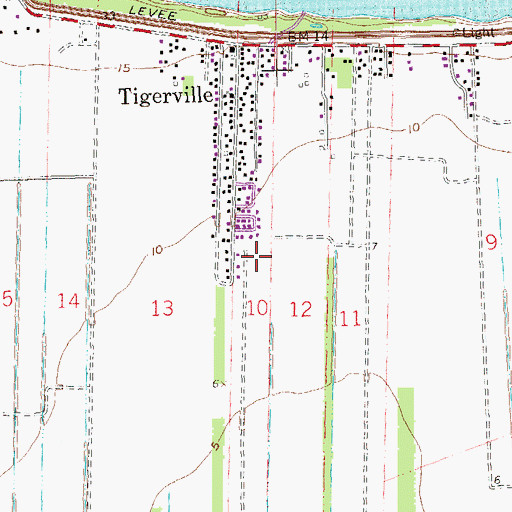This screenshot has width=512, height=512.
Task: Click the red section number 12
Action: pyautogui.click(x=301, y=309)
